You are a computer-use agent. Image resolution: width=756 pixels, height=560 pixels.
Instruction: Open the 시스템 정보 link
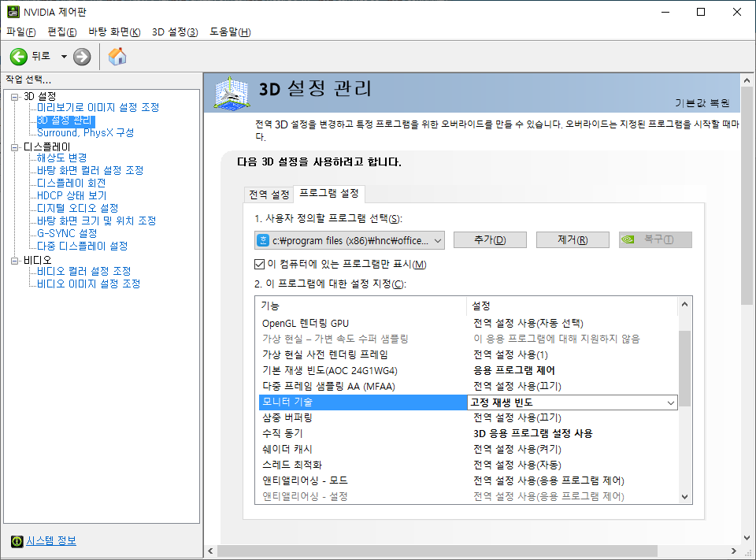[51, 541]
